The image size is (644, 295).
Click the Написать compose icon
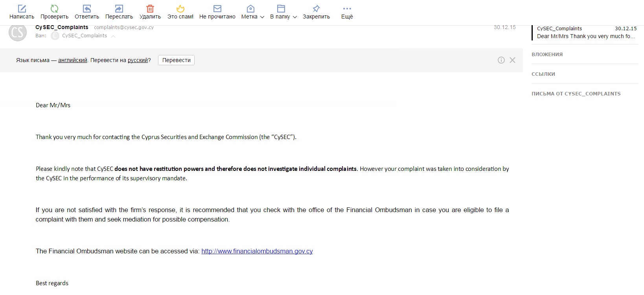click(x=22, y=8)
